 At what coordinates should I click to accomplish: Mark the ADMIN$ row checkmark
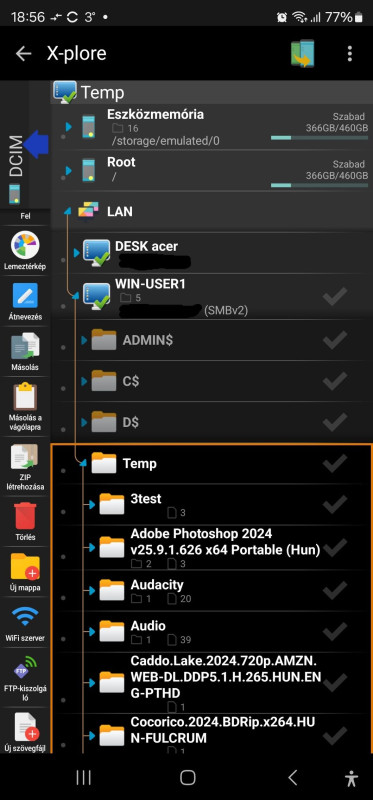(335, 339)
